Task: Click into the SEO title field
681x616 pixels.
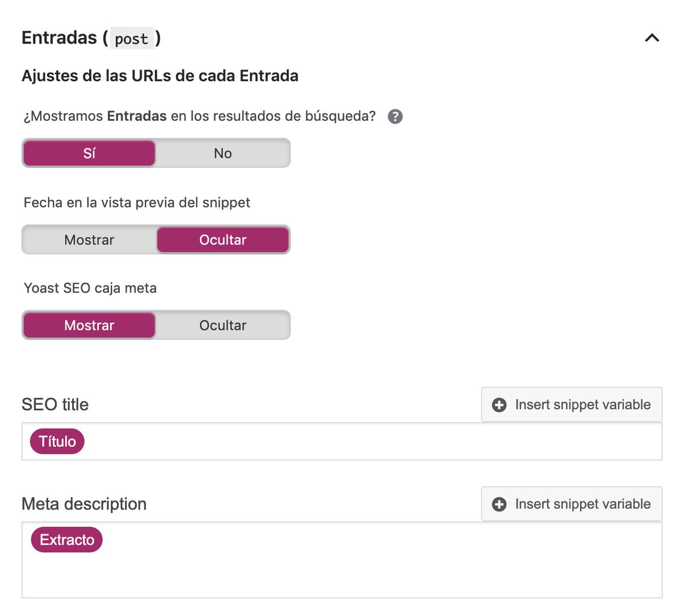Action: [369, 441]
